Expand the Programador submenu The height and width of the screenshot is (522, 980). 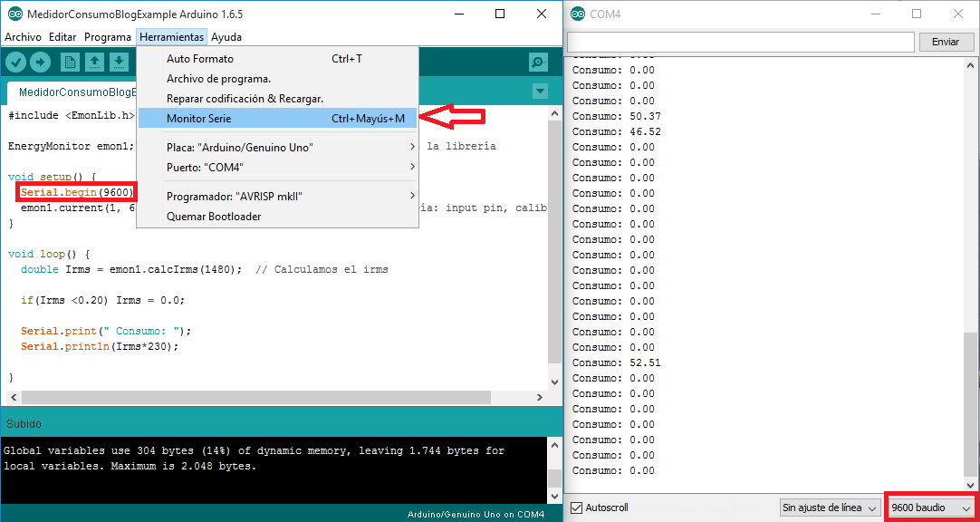click(277, 197)
